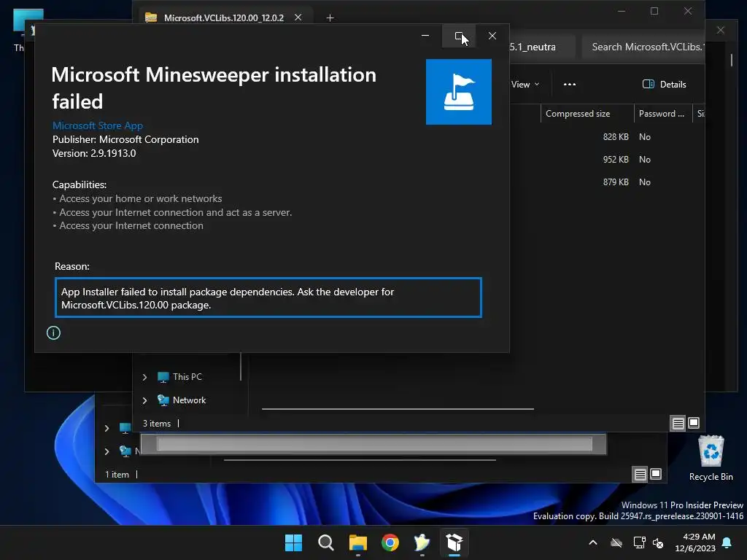Open App Installer taskbar icon
This screenshot has width=747, height=560.
point(454,542)
